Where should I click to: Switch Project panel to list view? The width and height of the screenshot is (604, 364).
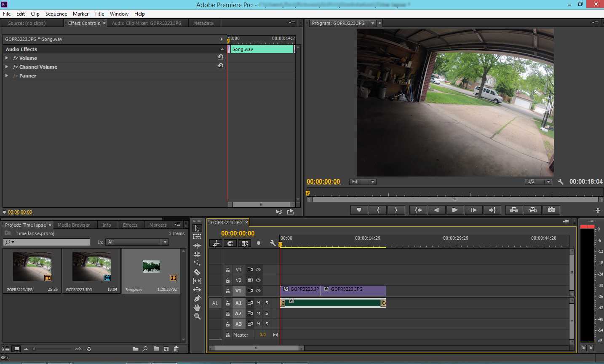pyautogui.click(x=6, y=349)
